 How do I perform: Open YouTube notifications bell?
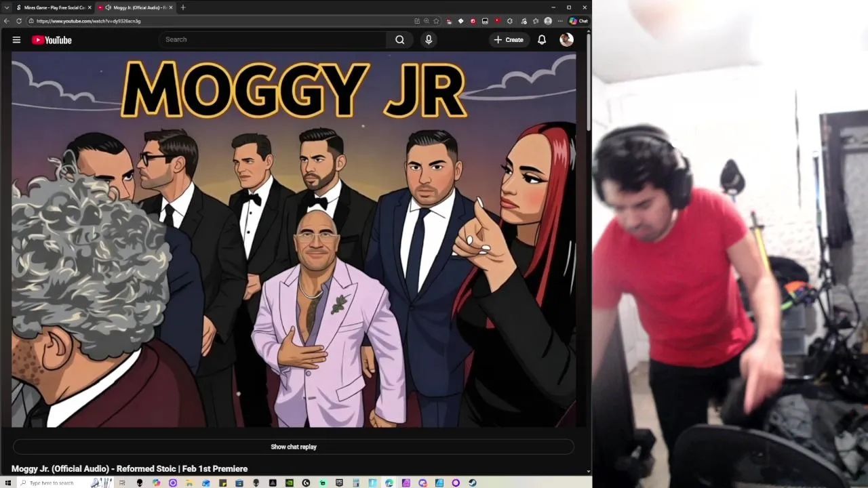click(x=542, y=40)
